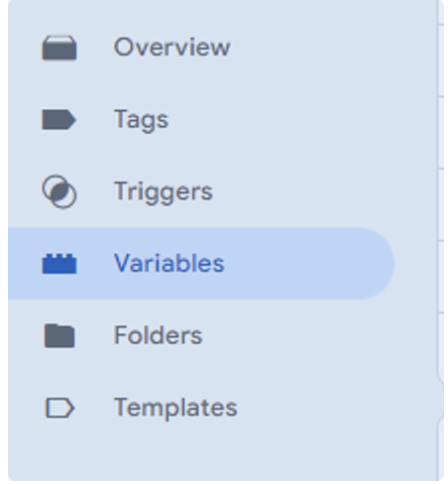Click the row area right of Triggers
The image size is (448, 484).
tap(325, 191)
